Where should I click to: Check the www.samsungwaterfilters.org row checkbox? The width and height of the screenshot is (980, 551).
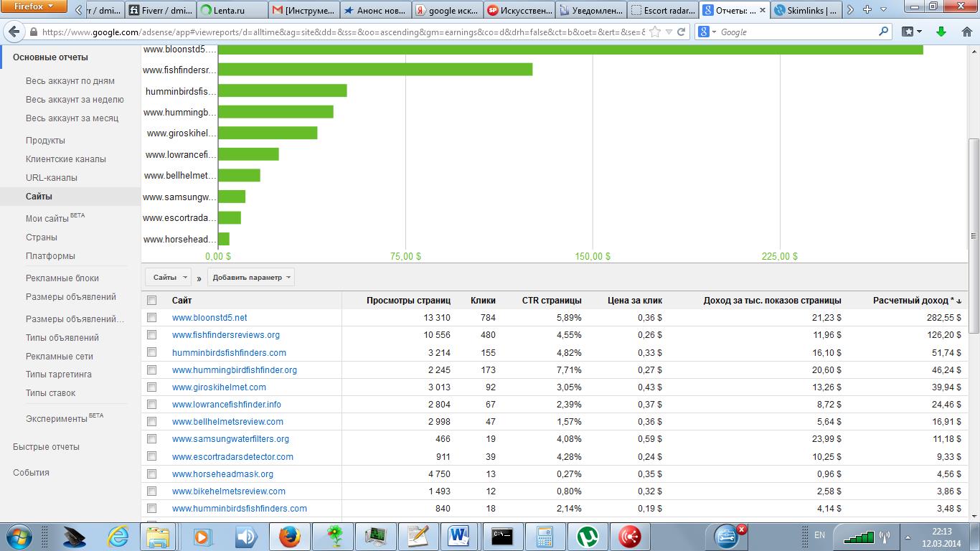(x=151, y=438)
